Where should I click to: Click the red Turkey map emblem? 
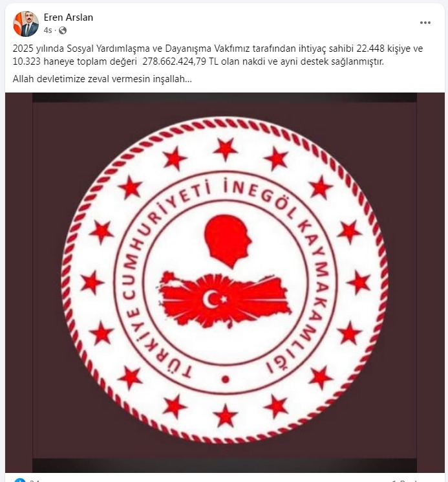(x=224, y=300)
